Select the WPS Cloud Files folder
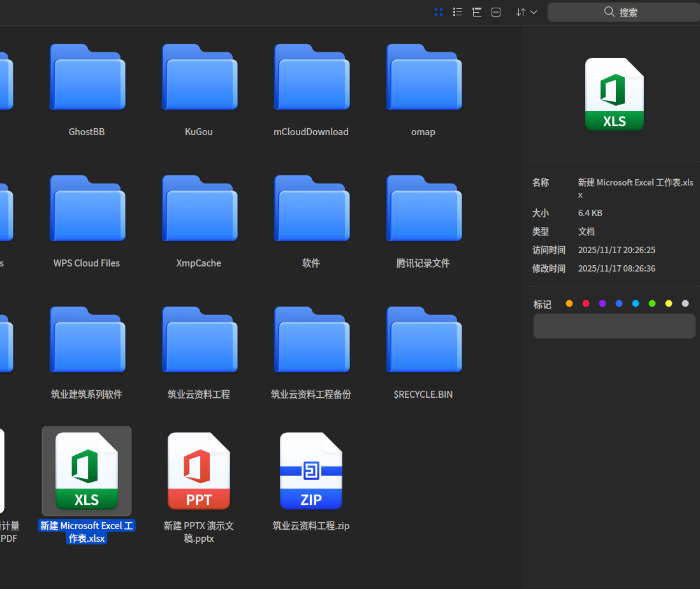This screenshot has height=589, width=700. point(87,208)
